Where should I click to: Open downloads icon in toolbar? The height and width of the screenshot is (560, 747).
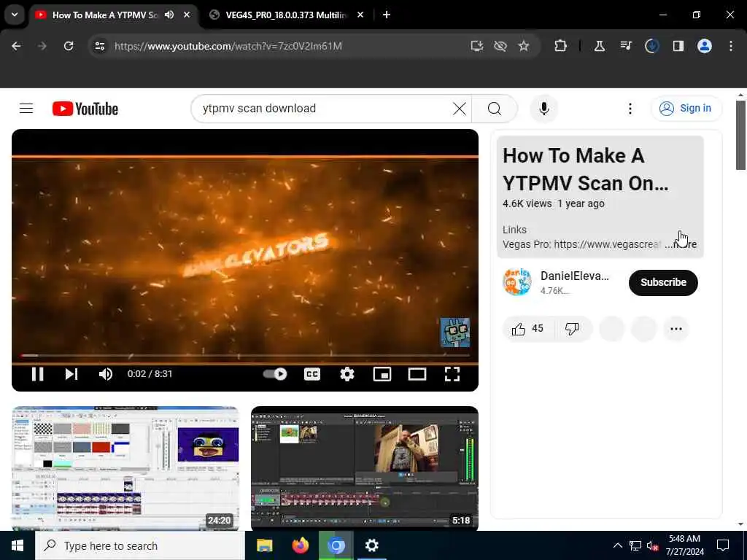pos(651,46)
